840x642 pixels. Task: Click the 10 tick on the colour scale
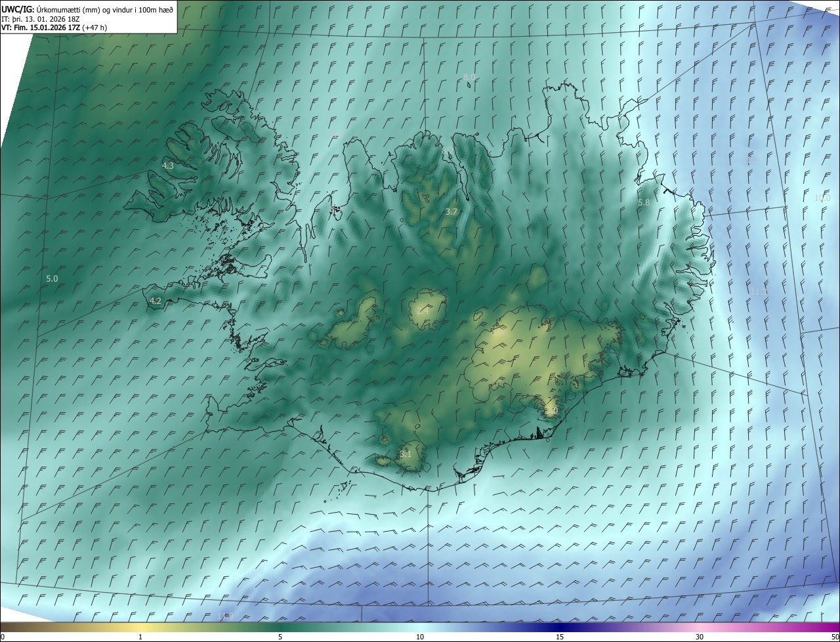click(x=420, y=637)
